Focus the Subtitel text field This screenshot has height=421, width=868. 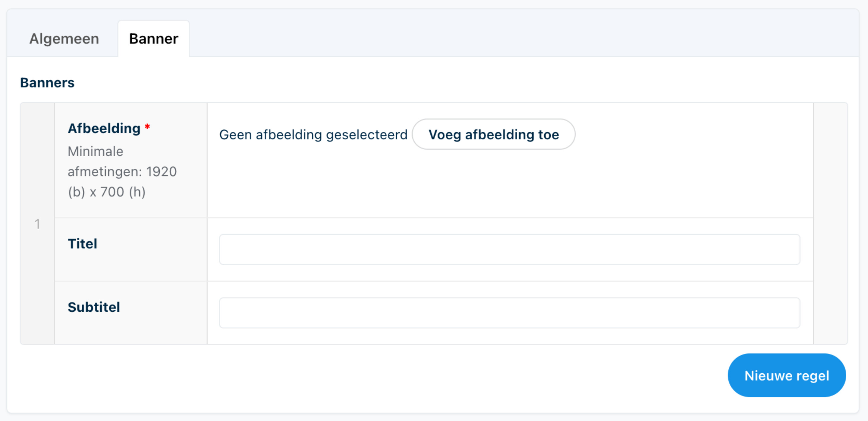click(509, 313)
